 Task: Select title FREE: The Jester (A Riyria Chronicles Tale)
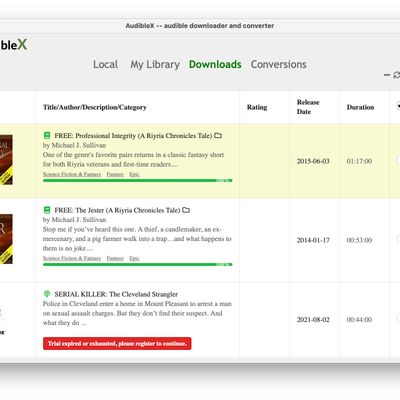tap(117, 210)
